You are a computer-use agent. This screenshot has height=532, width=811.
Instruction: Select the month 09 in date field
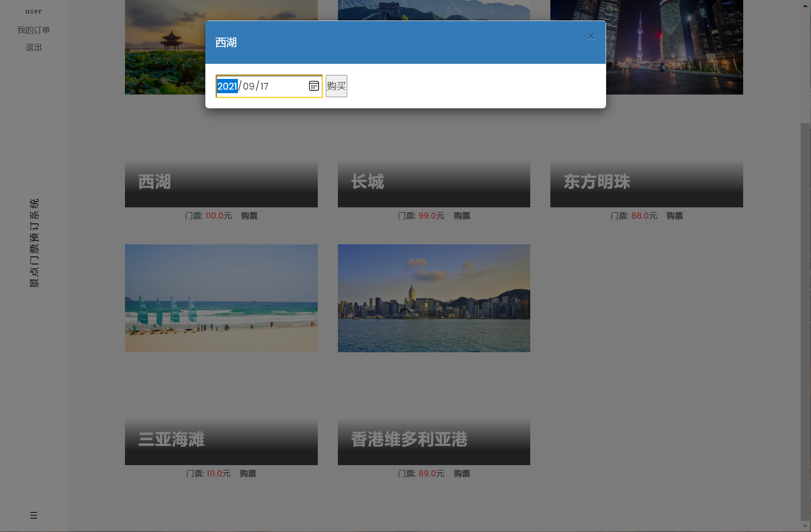pos(249,86)
